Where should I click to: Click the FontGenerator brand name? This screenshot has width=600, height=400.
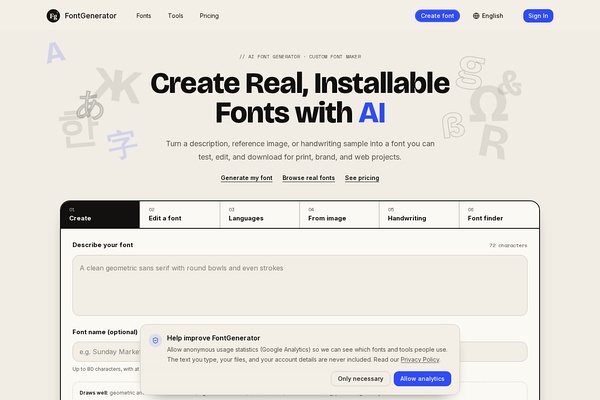pyautogui.click(x=90, y=16)
